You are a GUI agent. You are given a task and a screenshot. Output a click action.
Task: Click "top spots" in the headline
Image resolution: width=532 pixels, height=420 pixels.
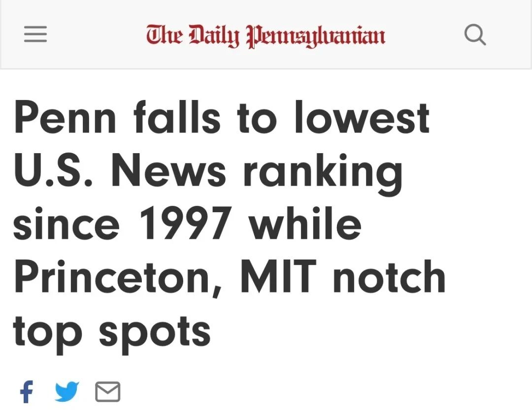(112, 331)
